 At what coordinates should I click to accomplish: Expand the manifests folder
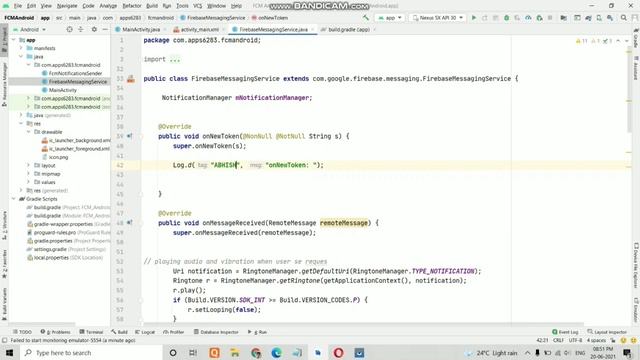tap(21, 48)
